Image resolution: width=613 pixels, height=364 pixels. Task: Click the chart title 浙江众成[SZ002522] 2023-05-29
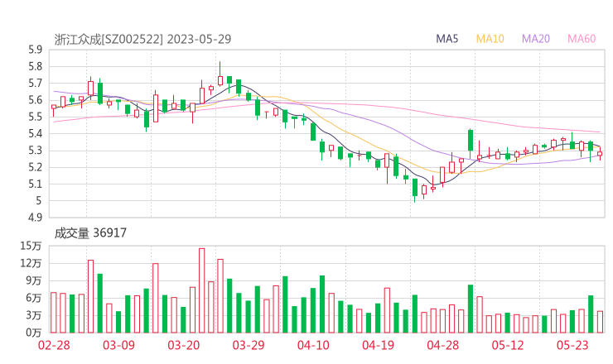tap(142, 39)
